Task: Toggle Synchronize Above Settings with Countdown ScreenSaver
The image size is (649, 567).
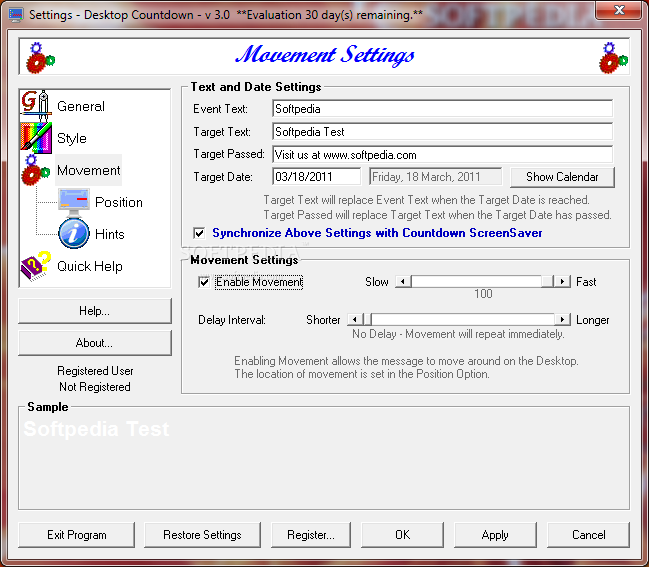Action: [199, 233]
